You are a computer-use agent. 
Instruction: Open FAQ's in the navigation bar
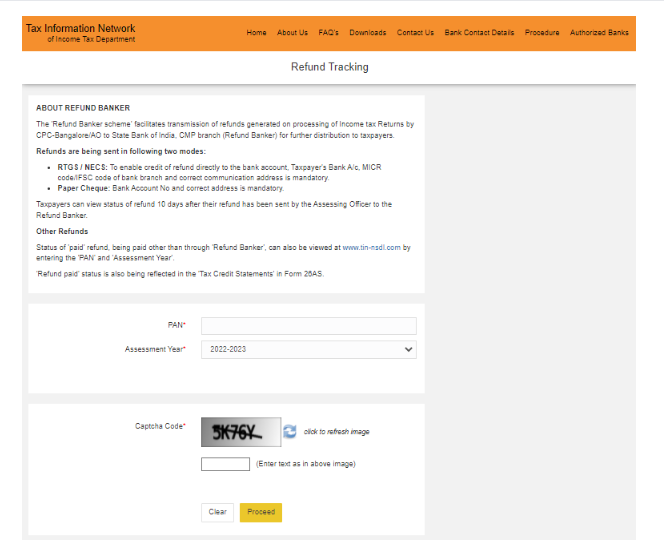coord(328,33)
